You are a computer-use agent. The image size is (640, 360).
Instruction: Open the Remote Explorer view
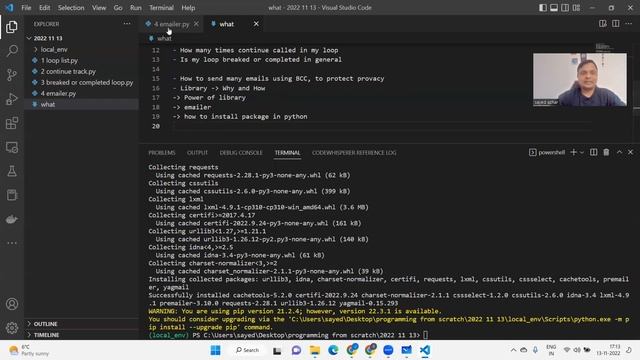(x=12, y=147)
